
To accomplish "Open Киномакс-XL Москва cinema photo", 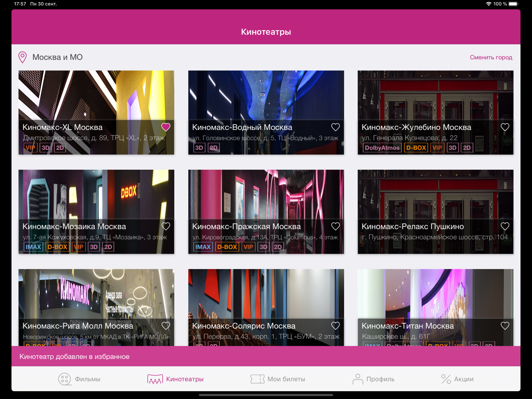I will tap(96, 95).
